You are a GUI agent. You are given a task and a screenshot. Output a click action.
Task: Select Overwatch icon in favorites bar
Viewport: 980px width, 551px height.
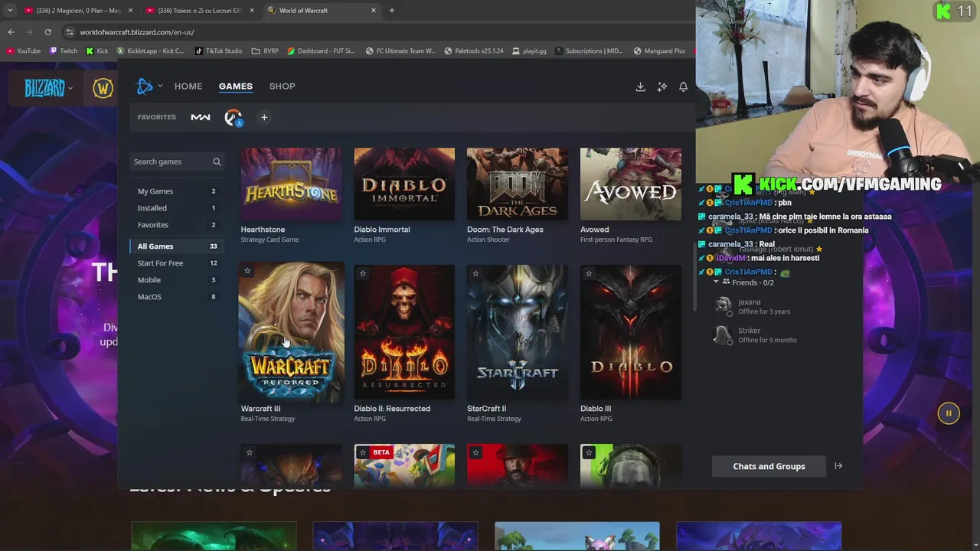(234, 117)
